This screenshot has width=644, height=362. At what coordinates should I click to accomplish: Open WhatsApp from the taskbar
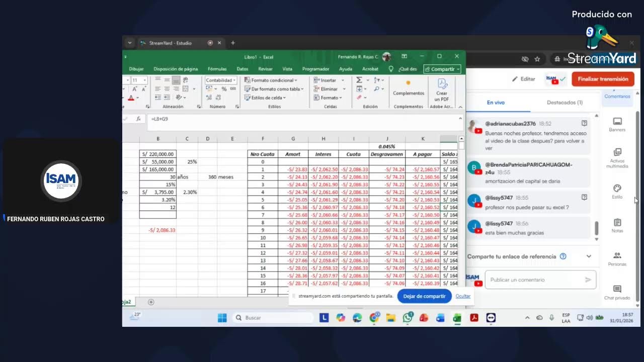(407, 318)
